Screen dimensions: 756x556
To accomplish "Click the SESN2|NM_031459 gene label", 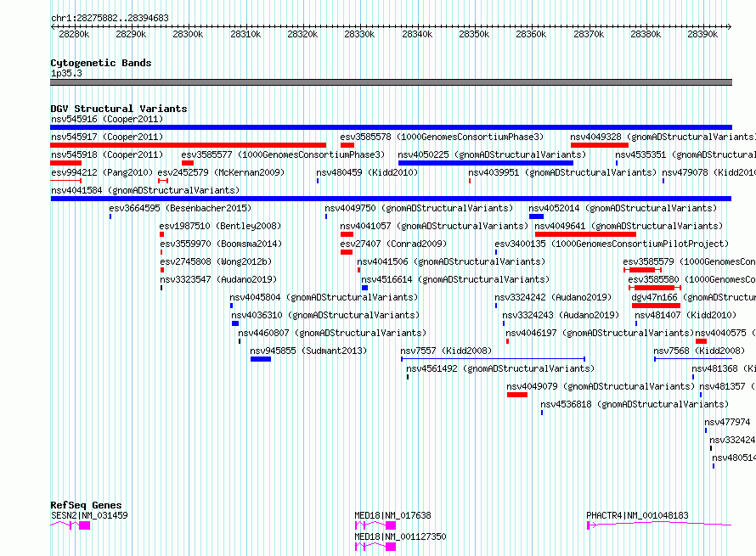I will [89, 515].
